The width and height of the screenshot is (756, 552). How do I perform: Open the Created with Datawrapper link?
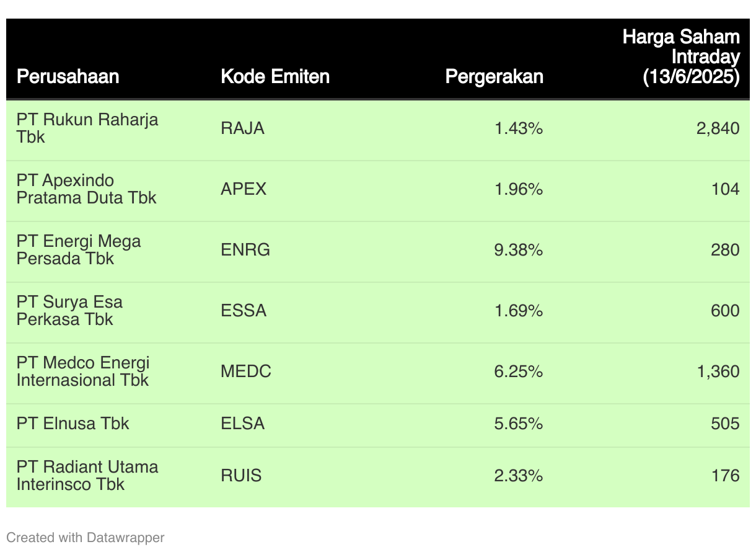coord(86,537)
